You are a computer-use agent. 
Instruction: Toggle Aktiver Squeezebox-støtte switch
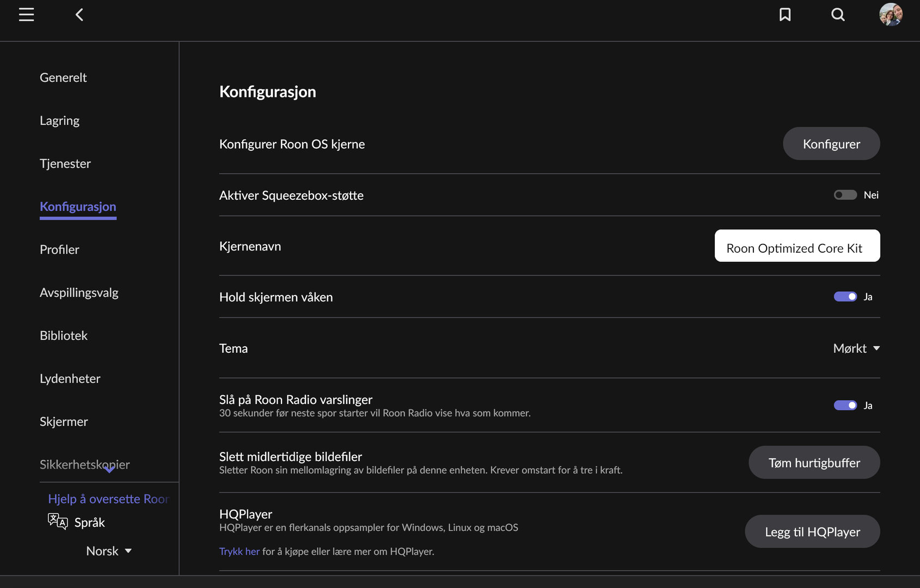[845, 195]
